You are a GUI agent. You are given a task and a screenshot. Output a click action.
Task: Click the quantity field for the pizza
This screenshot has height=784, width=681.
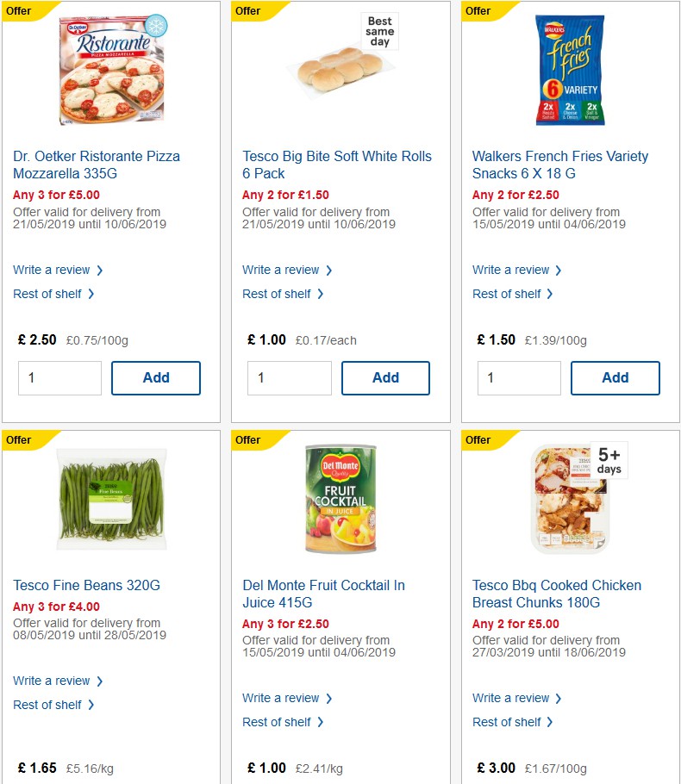tap(59, 377)
